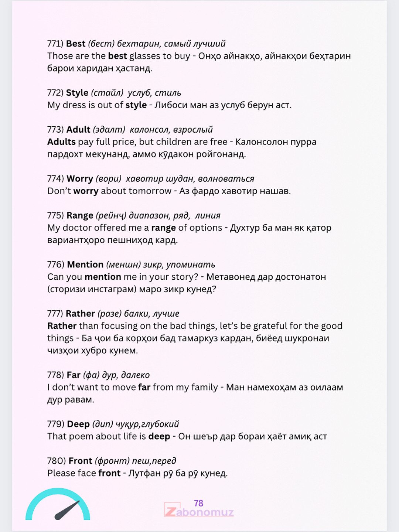Image resolution: width=399 pixels, height=532 pixels.
Task: Click the speedometer gauge icon
Action: 58,505
